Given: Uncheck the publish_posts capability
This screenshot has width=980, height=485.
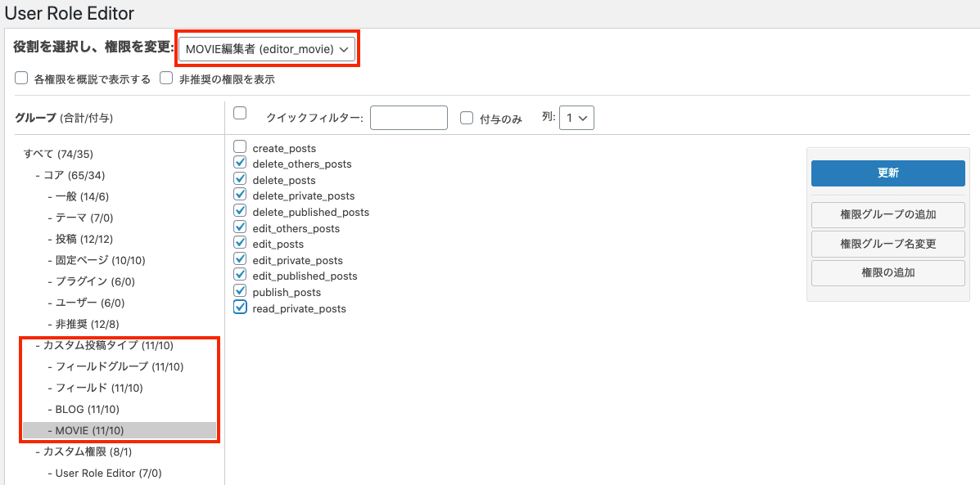Looking at the screenshot, I should point(241,291).
